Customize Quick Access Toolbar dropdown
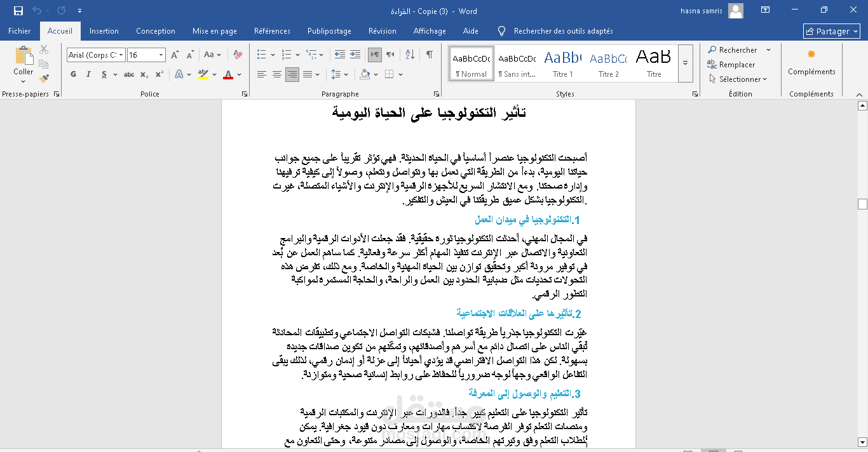 79,11
